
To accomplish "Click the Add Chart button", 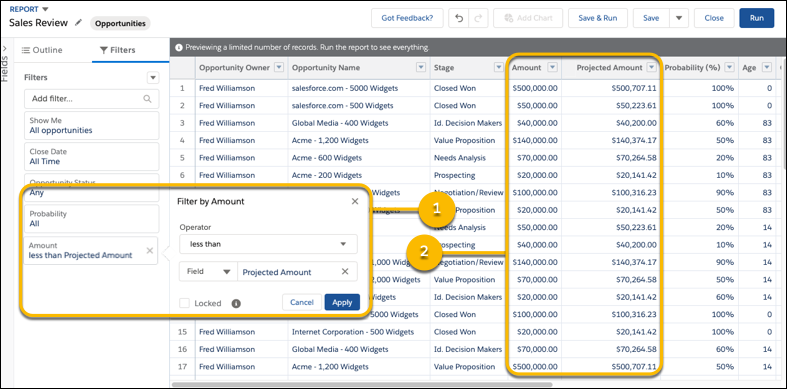I will tap(528, 18).
